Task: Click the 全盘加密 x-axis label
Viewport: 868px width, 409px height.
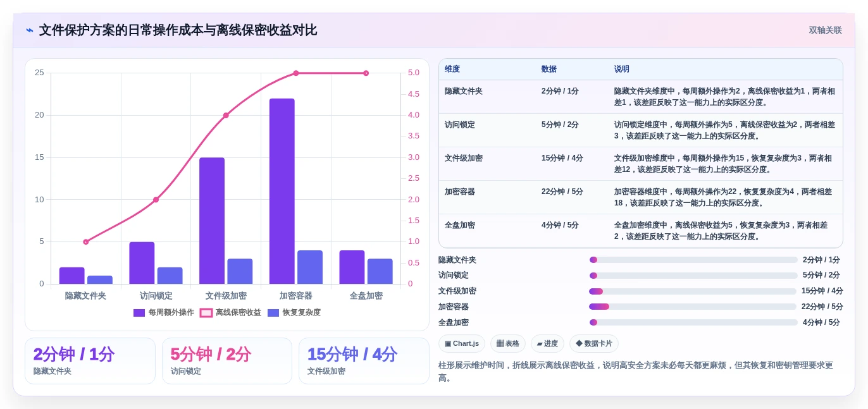Action: click(x=366, y=296)
